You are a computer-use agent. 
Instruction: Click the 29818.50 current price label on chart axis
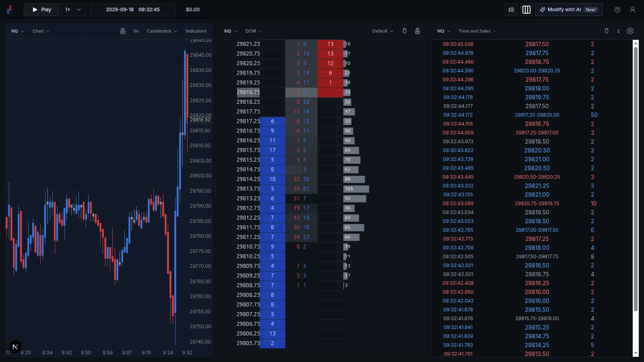[x=200, y=120]
